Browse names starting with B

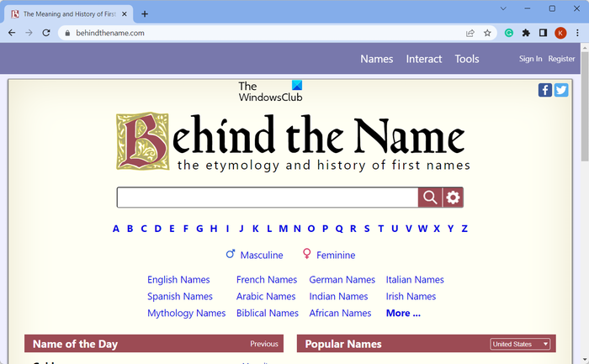(x=130, y=229)
